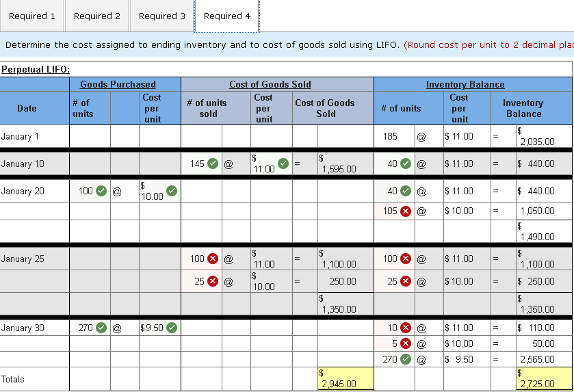Click green check next to January 30 purchase 270 units
Image resolution: width=574 pixels, height=392 pixels.
[x=101, y=328]
